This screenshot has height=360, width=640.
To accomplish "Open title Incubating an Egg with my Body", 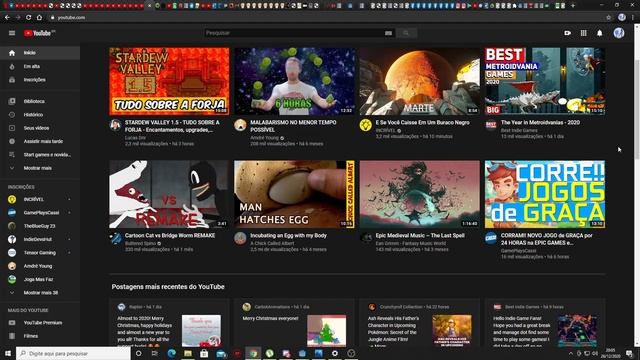I will (x=288, y=236).
